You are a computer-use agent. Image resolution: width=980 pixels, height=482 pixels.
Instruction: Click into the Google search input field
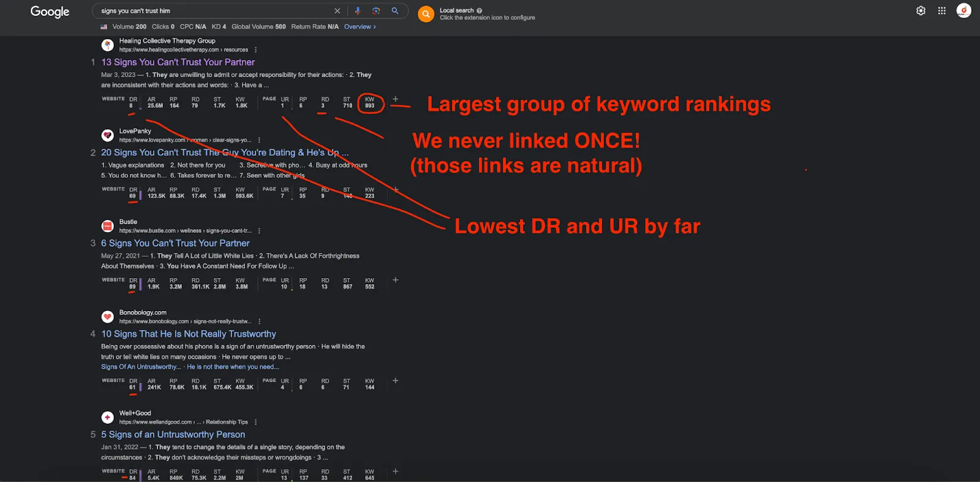click(214, 11)
